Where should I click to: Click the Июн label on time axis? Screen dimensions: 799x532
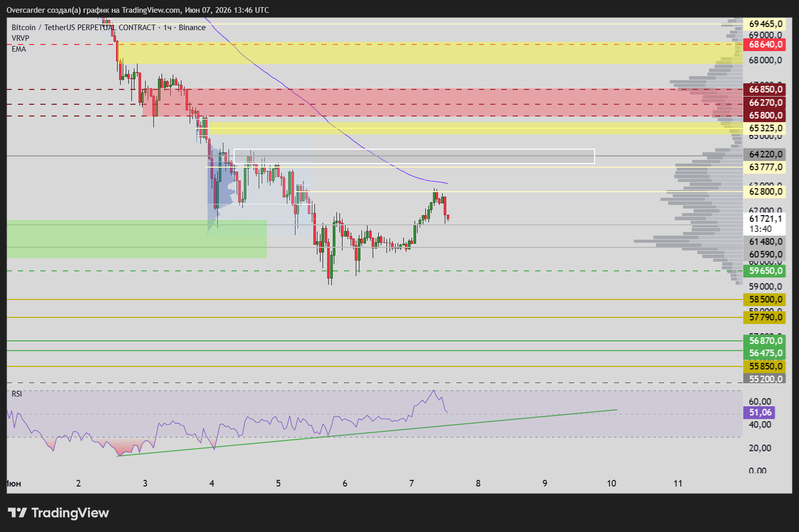click(14, 483)
